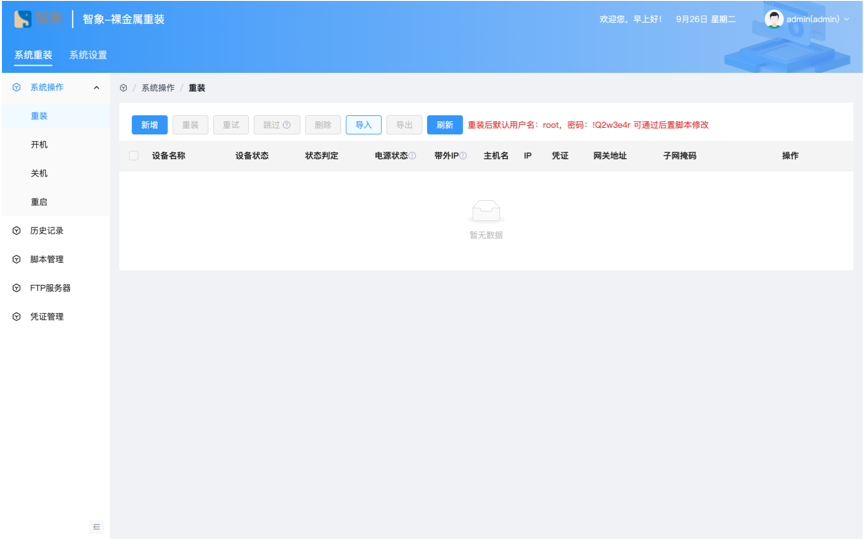Collapse the sidebar with the bottom icon
This screenshot has width=864, height=540.
pyautogui.click(x=96, y=526)
